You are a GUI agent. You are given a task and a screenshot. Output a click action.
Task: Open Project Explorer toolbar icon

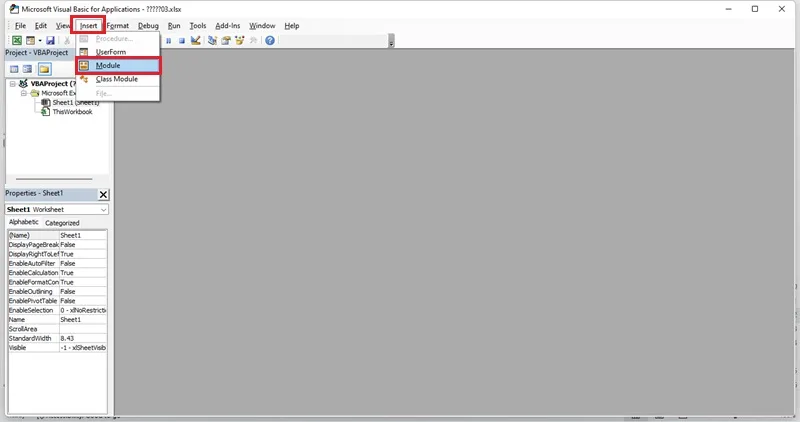[x=212, y=40]
